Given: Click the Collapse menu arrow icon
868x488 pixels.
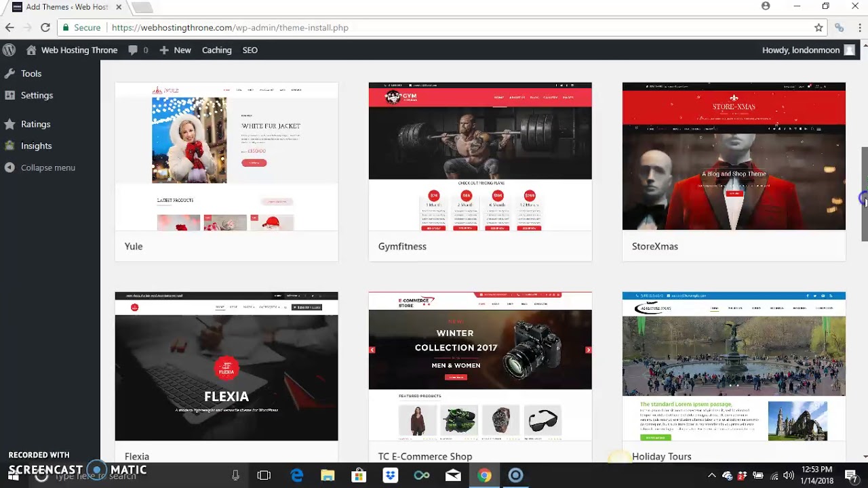Looking at the screenshot, I should [9, 167].
